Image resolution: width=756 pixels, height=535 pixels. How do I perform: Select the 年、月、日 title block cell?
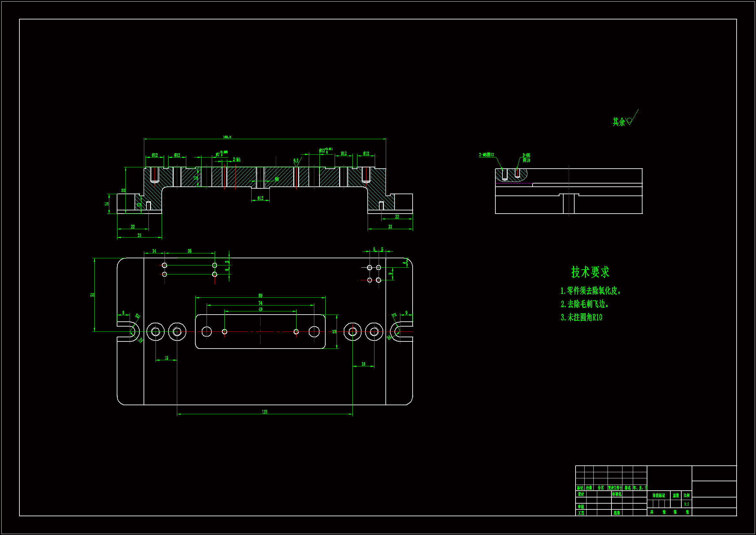[x=640, y=488]
